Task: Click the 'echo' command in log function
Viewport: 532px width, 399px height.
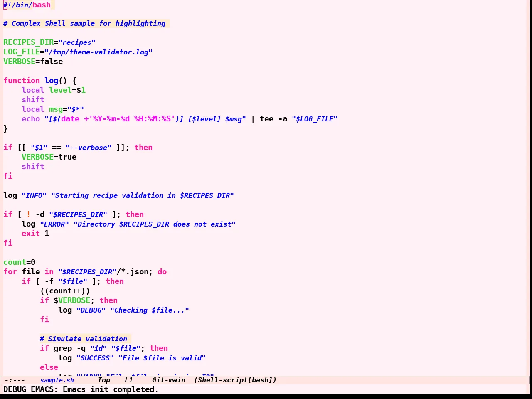Action: 31,119
